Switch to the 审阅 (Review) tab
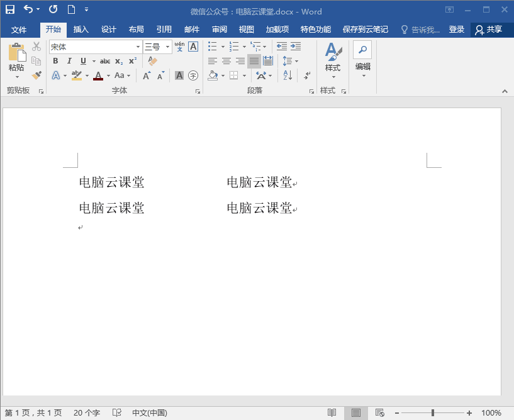 [220, 30]
